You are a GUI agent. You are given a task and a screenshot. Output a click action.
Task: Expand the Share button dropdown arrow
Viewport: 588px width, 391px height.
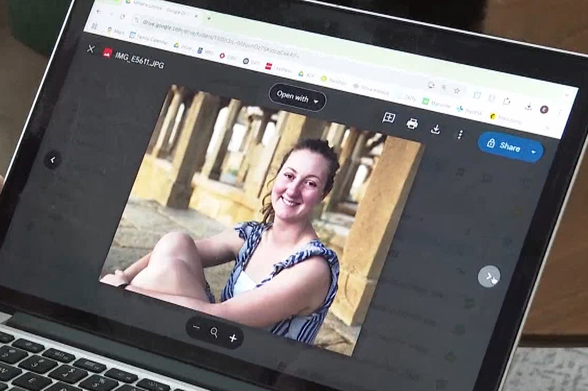click(x=533, y=152)
